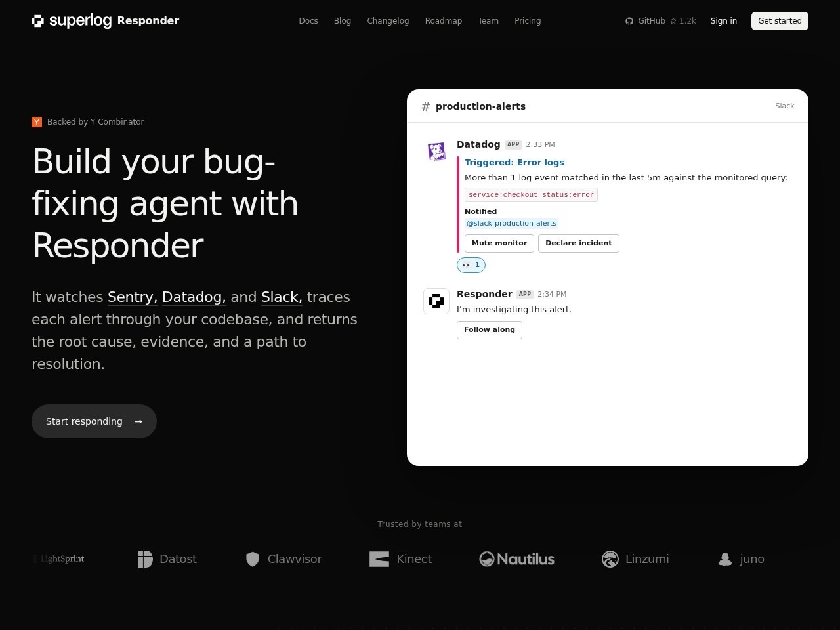Screen dimensions: 840x630
Task: Click the superlog logo icon
Action: (37, 21)
